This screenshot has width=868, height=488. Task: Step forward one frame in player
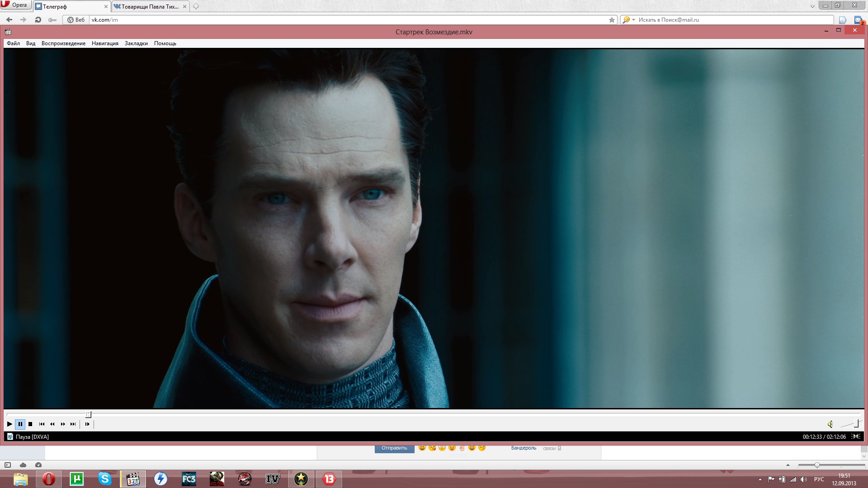tap(87, 424)
